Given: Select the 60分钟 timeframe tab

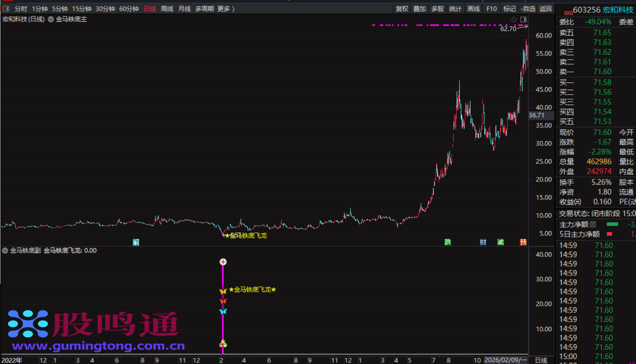Looking at the screenshot, I should pyautogui.click(x=129, y=9).
